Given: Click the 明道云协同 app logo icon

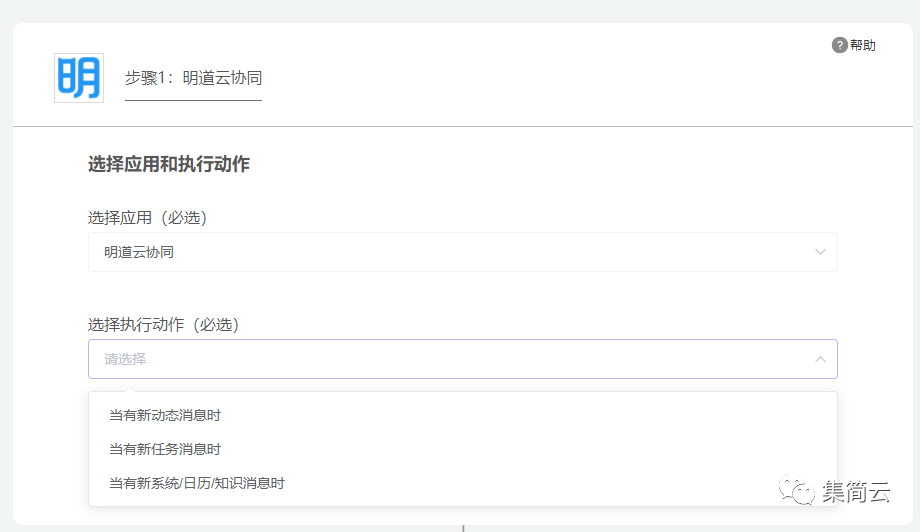Looking at the screenshot, I should (79, 78).
